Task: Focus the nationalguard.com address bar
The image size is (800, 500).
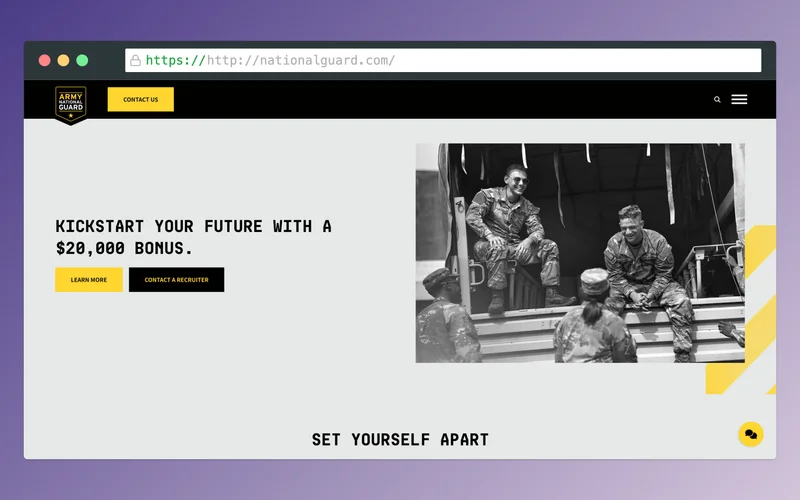Action: [x=450, y=60]
